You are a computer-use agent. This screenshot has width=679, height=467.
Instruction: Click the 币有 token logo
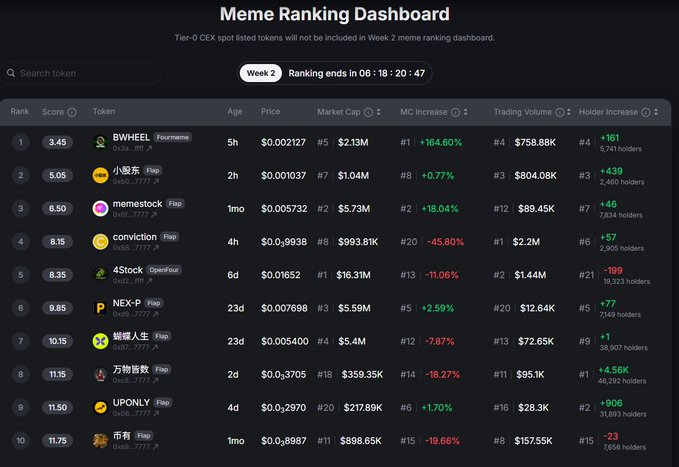[100, 441]
